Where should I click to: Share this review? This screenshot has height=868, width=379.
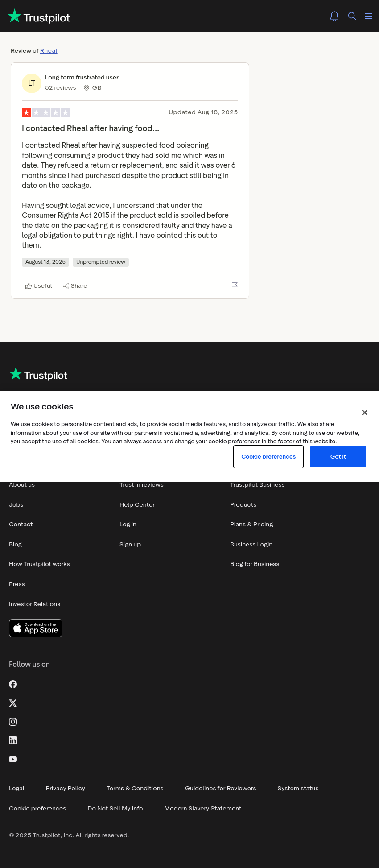(75, 286)
